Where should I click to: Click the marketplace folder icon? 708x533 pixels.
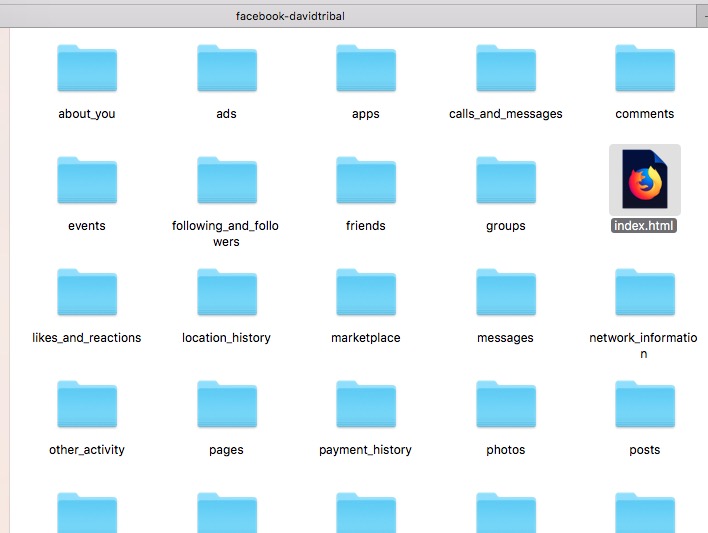click(366, 292)
